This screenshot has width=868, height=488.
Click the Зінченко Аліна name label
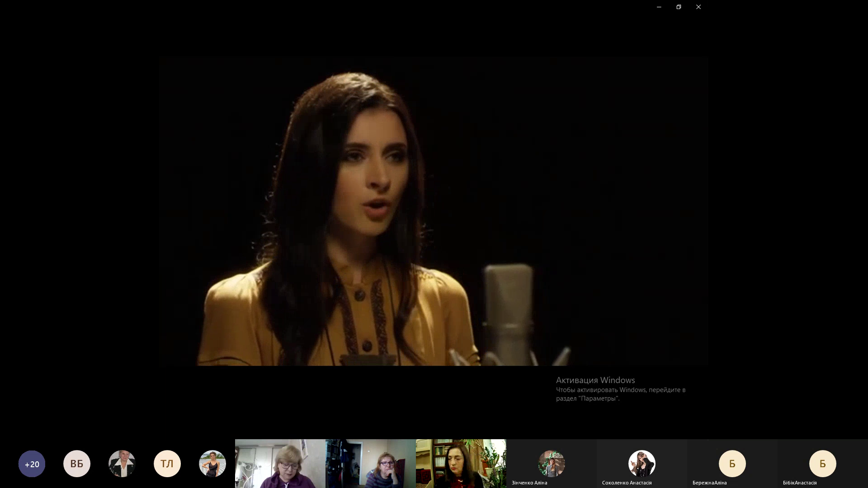click(x=529, y=483)
